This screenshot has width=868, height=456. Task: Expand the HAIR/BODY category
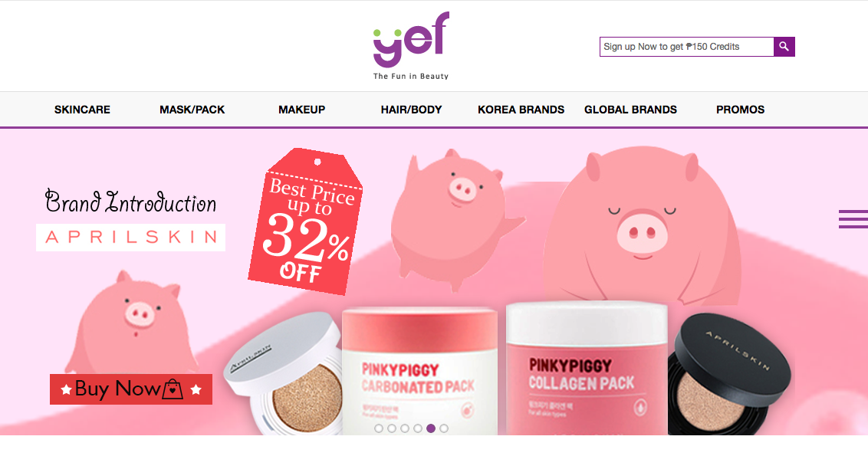[x=411, y=110]
